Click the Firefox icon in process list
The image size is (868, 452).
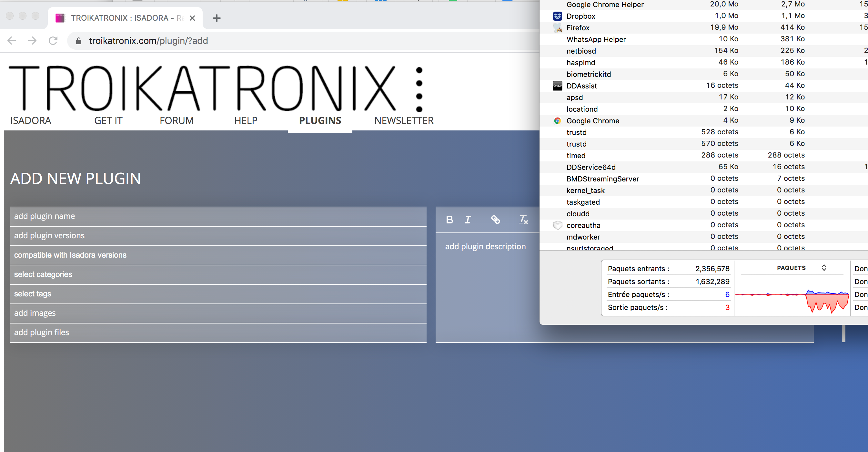click(557, 28)
